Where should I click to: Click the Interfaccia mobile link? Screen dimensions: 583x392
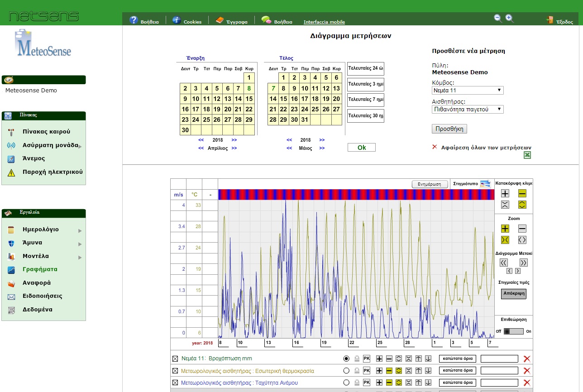[x=324, y=22]
